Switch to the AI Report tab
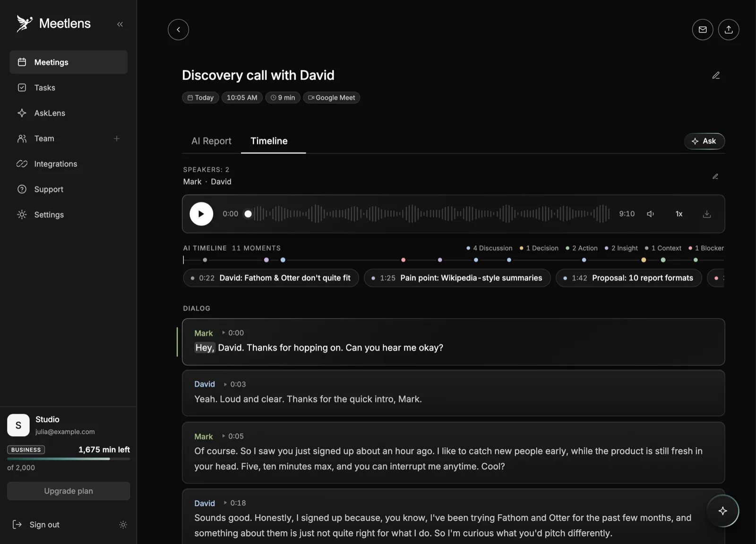Image resolution: width=756 pixels, height=544 pixels. [x=211, y=141]
